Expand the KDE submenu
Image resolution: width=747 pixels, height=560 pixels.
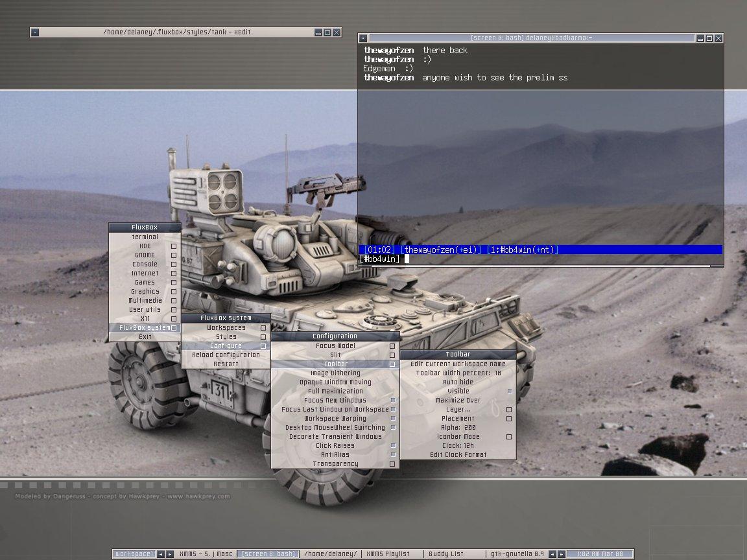tap(145, 246)
